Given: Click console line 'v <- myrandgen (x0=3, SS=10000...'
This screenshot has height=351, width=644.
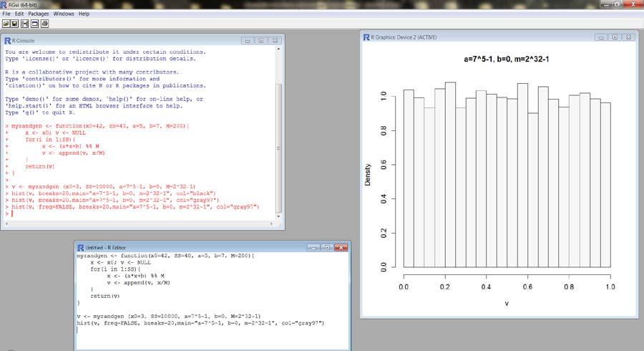Looking at the screenshot, I should [x=101, y=186].
